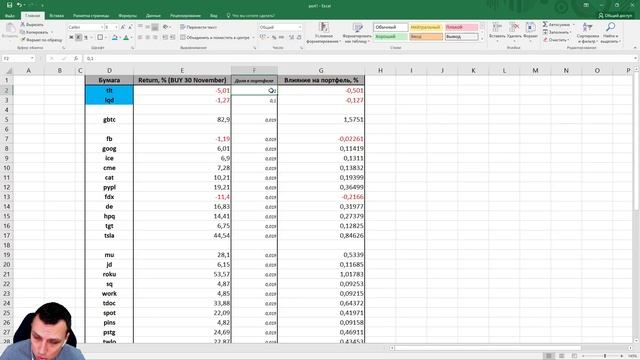Open the Файл tab

point(10,16)
